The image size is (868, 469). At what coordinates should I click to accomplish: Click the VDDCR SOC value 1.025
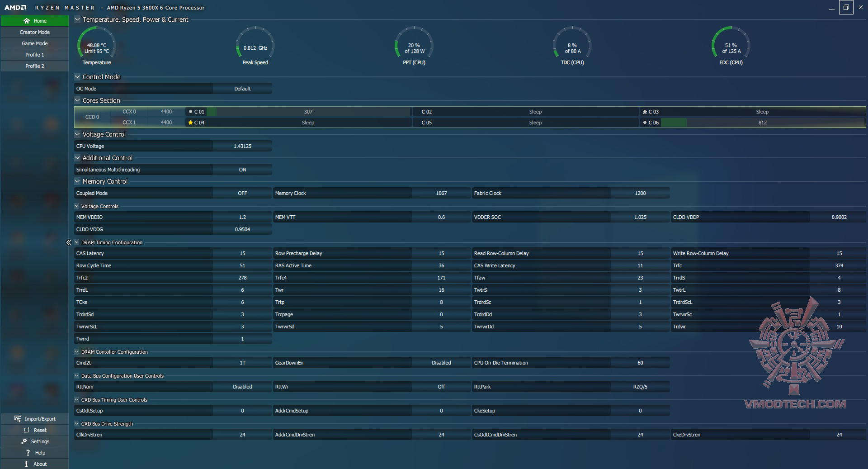(640, 217)
